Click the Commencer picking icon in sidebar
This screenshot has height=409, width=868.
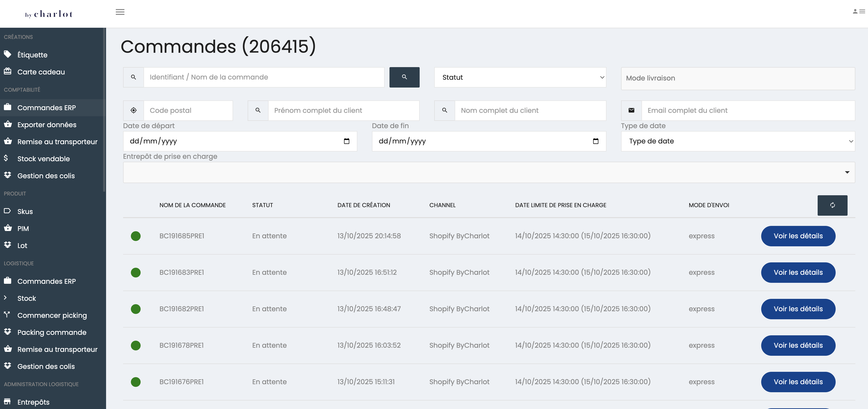[x=7, y=315]
